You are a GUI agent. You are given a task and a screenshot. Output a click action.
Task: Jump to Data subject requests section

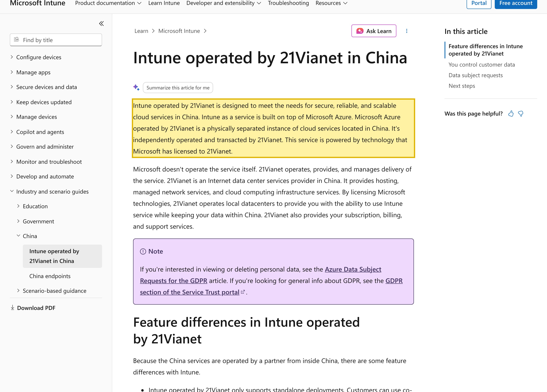(x=476, y=75)
